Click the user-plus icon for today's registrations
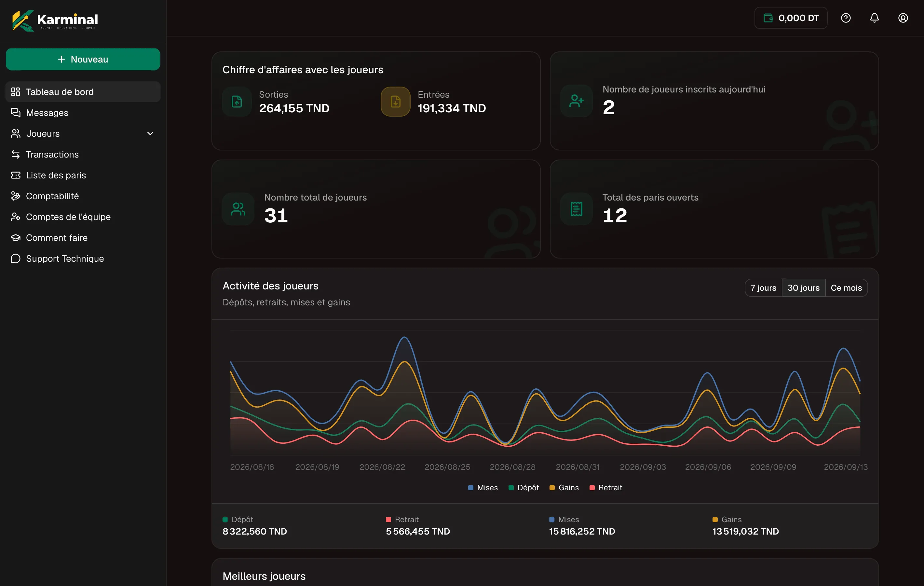 pos(576,101)
